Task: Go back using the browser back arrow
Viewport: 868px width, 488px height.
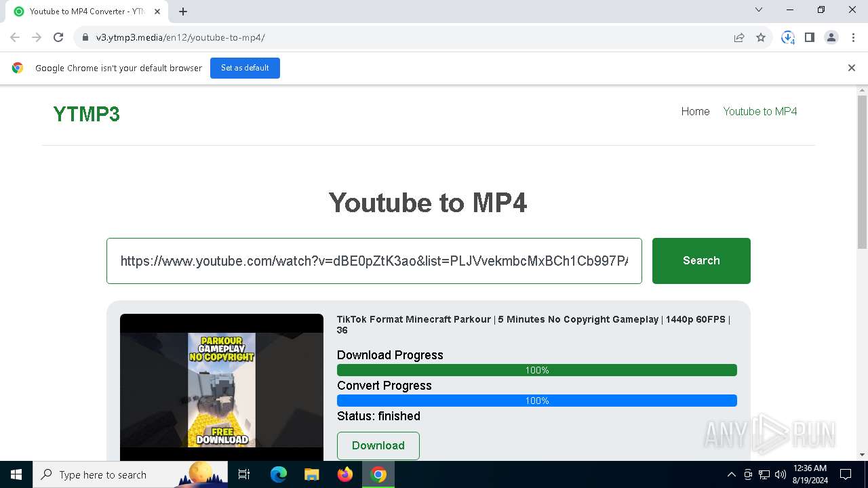Action: pyautogui.click(x=15, y=37)
